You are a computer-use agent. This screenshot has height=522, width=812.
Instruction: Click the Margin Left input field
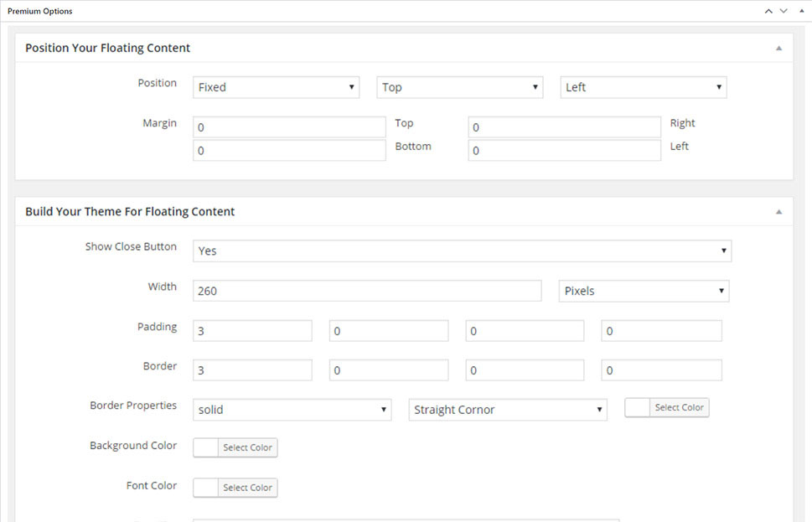[x=565, y=150]
